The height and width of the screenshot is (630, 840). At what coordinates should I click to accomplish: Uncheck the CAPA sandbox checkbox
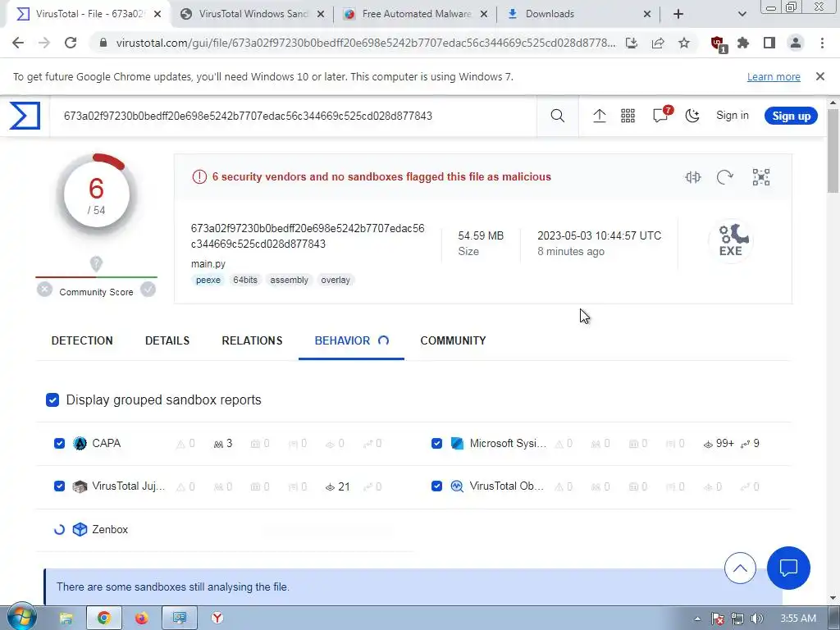(59, 444)
